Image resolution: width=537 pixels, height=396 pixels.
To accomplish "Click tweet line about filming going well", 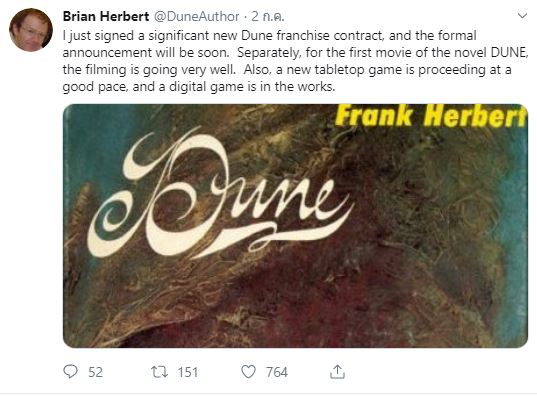I will (287, 70).
